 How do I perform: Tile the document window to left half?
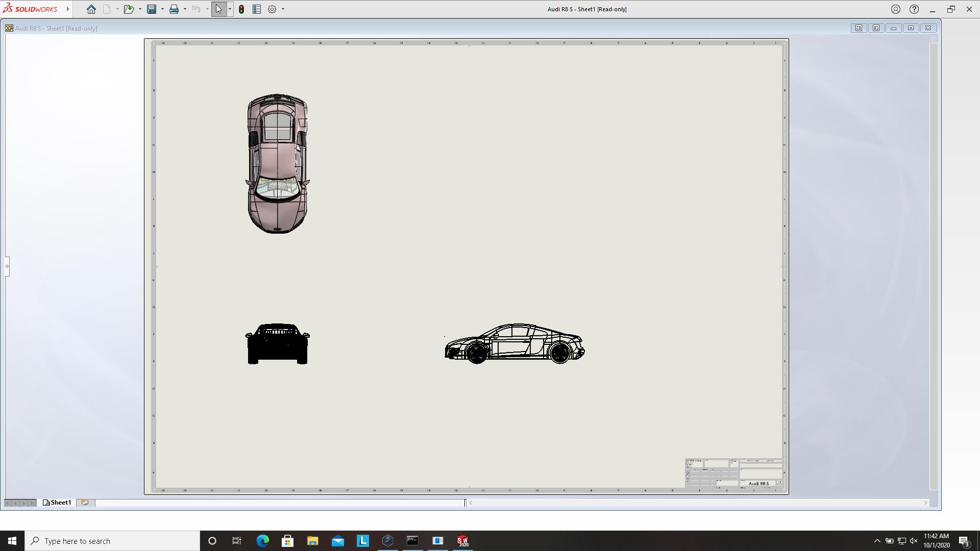point(859,28)
